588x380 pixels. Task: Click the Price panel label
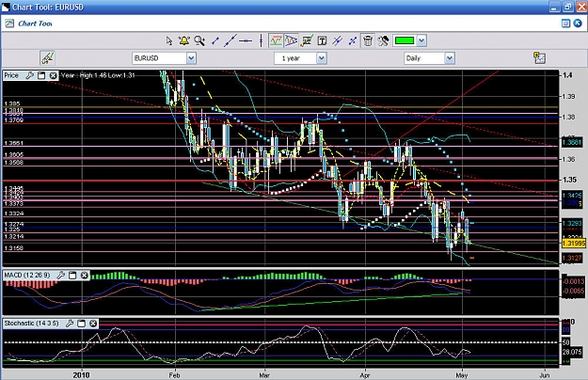tap(11, 75)
